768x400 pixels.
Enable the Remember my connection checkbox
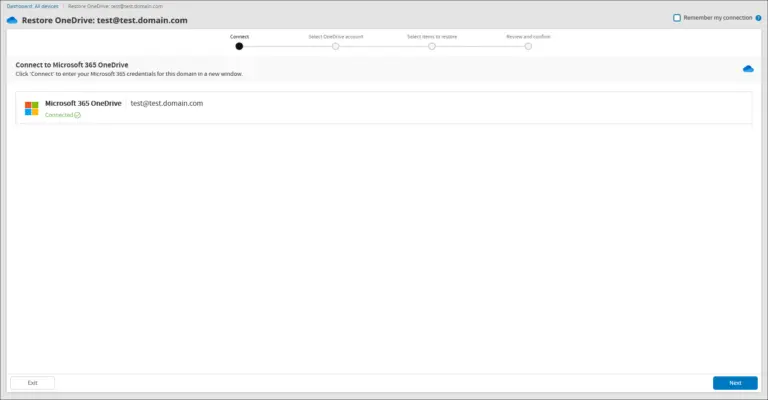pos(677,18)
